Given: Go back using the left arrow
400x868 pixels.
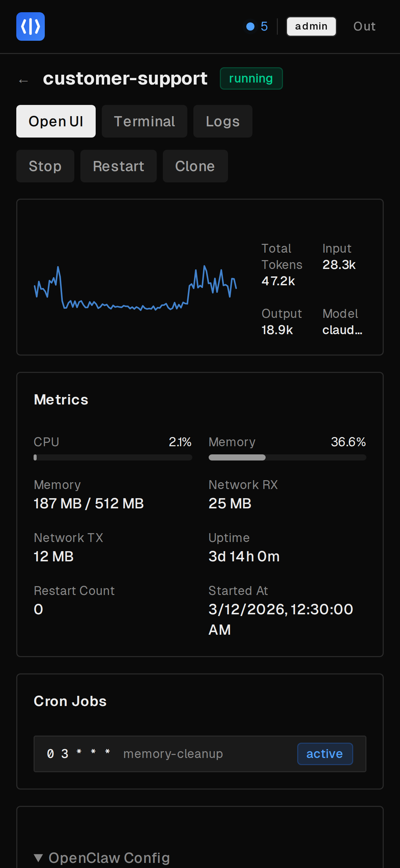Looking at the screenshot, I should coord(23,81).
